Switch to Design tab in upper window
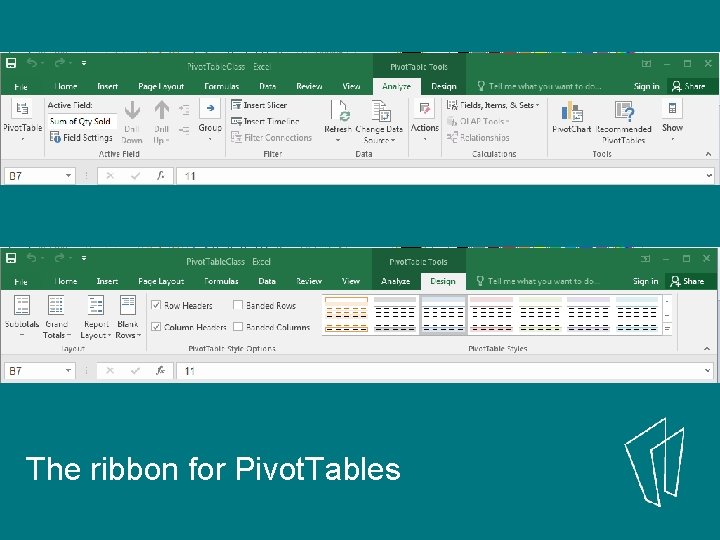This screenshot has height=540, width=720. coord(444,86)
